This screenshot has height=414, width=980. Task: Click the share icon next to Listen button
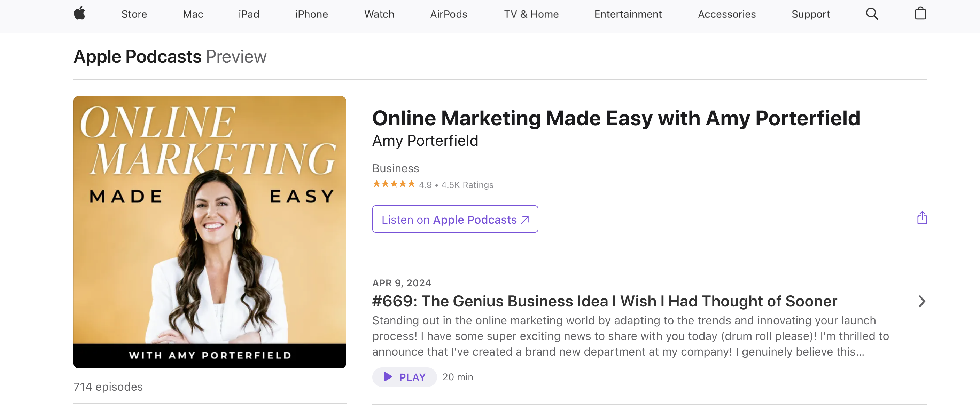(x=922, y=218)
